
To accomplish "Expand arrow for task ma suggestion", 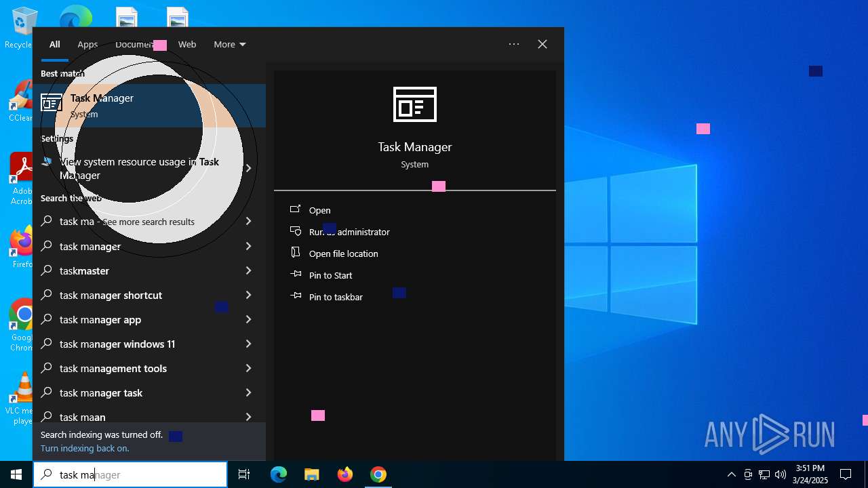I will [248, 221].
